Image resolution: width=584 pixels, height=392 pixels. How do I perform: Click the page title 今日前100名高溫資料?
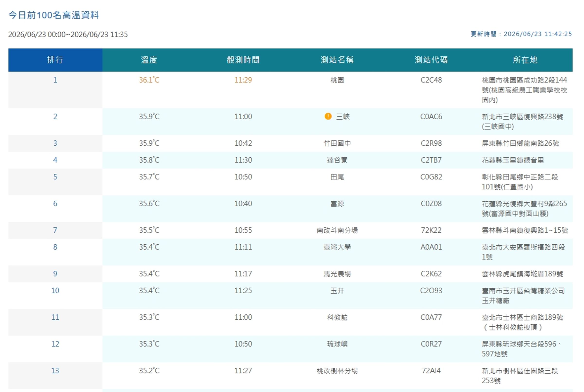[x=54, y=15]
